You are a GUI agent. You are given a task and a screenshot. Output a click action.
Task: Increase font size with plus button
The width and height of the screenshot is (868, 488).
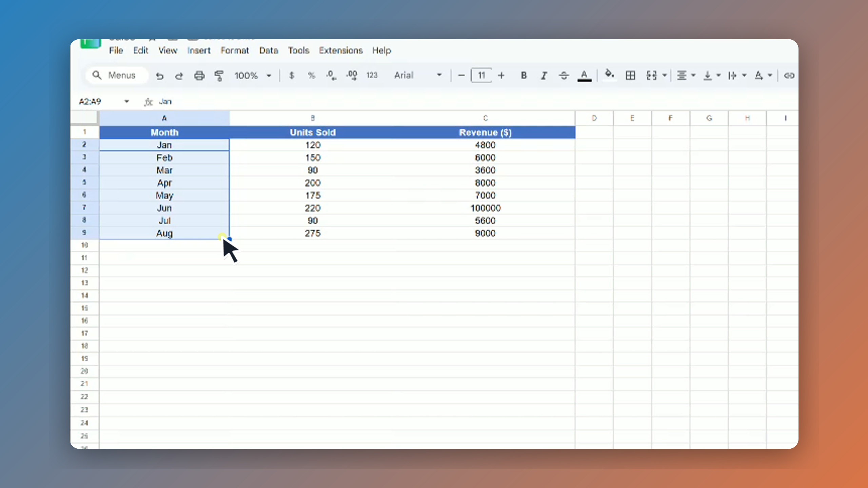[501, 75]
